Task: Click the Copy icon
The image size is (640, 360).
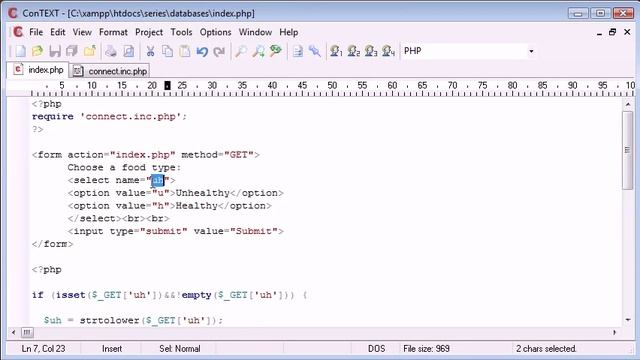Action: [x=167, y=51]
